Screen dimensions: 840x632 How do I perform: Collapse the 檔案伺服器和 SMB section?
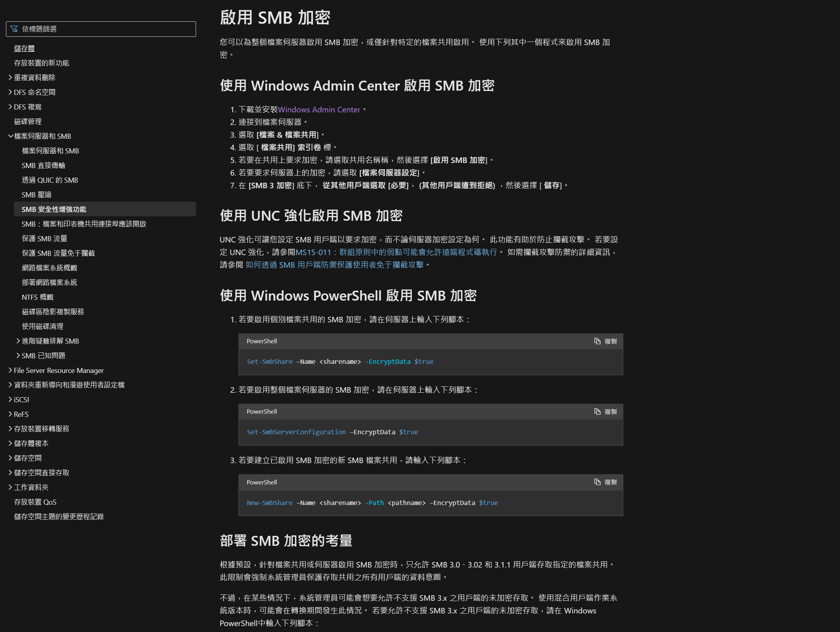click(x=10, y=136)
